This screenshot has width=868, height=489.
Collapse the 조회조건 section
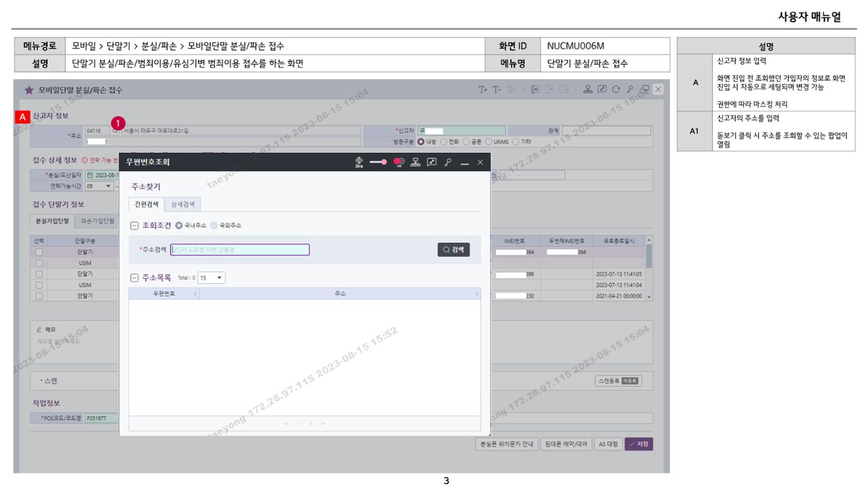click(135, 225)
